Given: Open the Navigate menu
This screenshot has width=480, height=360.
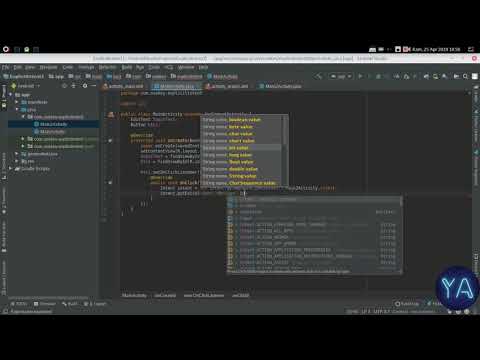Looking at the screenshot, I should tap(48, 67).
